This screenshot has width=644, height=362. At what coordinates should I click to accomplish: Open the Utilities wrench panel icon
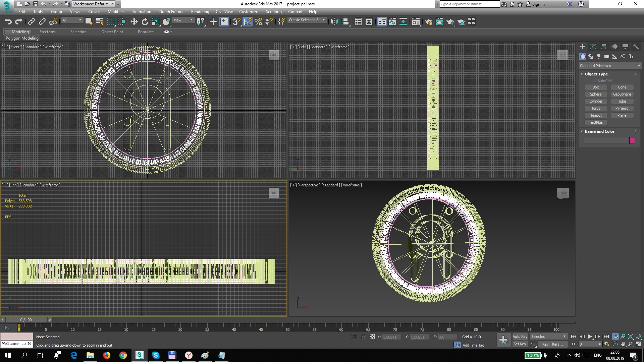pyautogui.click(x=636, y=47)
